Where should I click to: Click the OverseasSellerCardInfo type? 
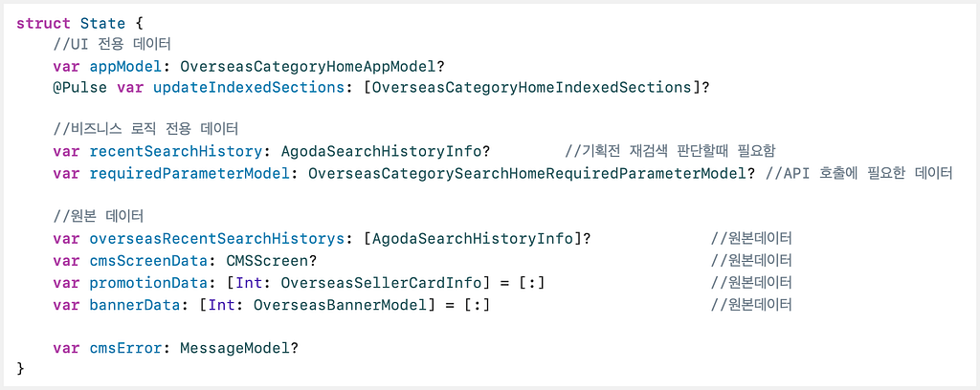click(381, 282)
